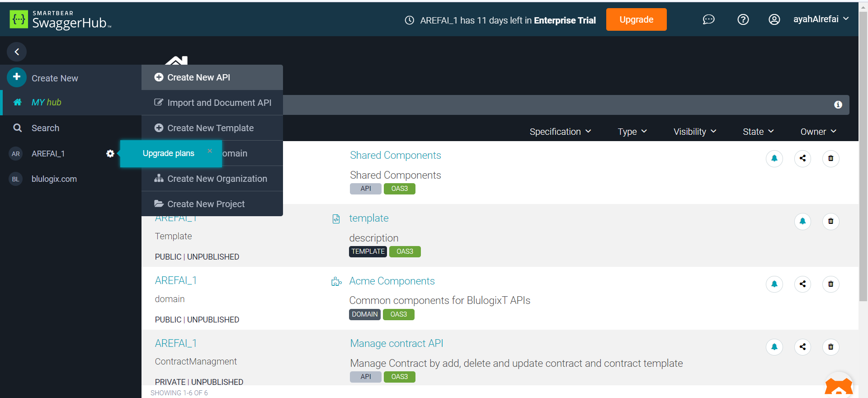Share the Acme Components domain
The height and width of the screenshot is (398, 868).
(x=802, y=284)
